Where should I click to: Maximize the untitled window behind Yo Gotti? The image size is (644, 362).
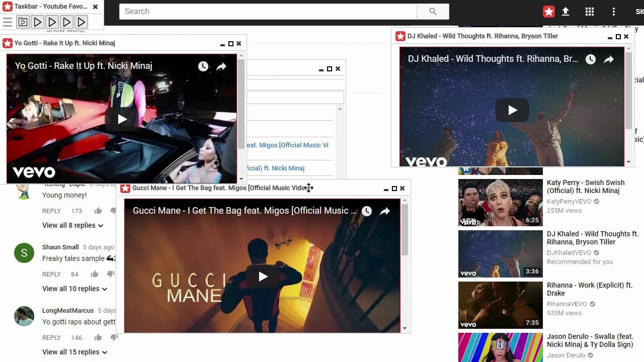pyautogui.click(x=330, y=69)
